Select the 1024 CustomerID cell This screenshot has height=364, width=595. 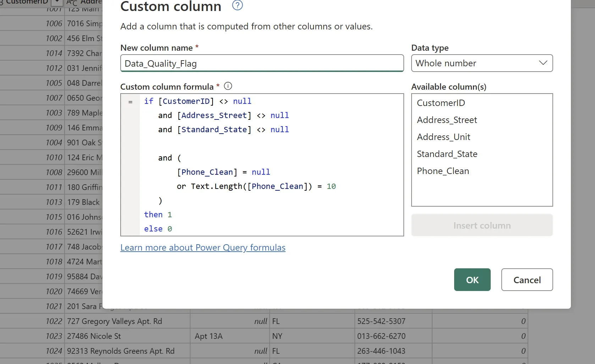[32, 351]
